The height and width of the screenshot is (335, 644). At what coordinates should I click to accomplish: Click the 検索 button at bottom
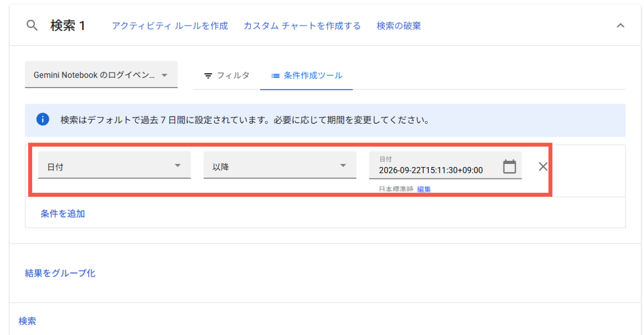(x=27, y=321)
